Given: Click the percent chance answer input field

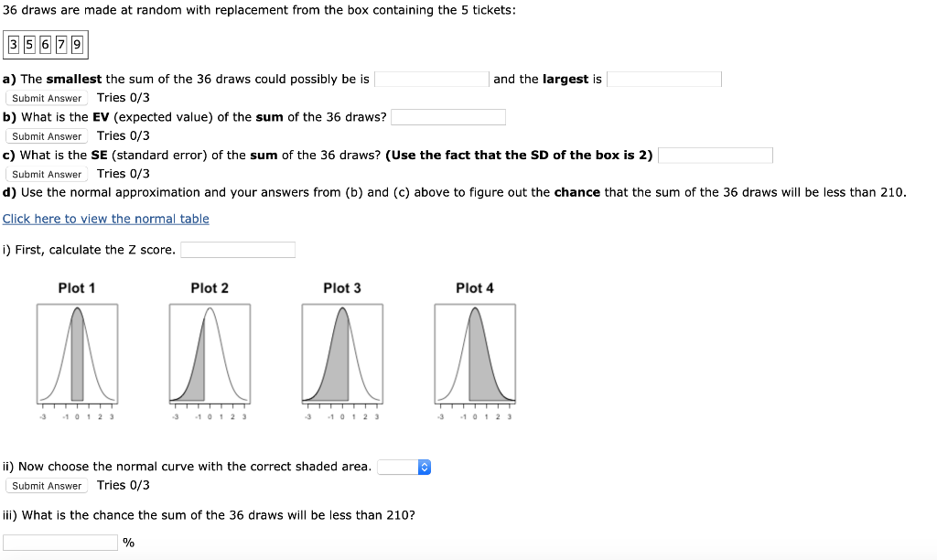Looking at the screenshot, I should [60, 542].
